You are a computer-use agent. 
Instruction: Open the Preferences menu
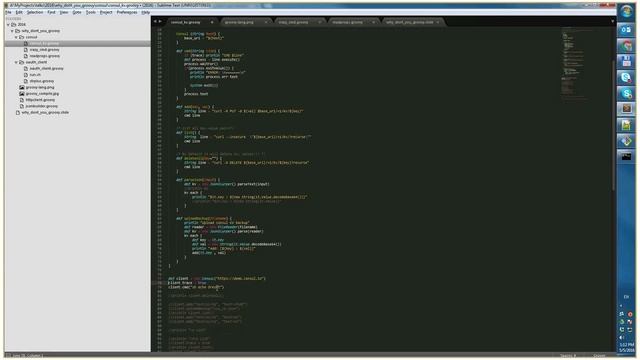click(x=127, y=12)
